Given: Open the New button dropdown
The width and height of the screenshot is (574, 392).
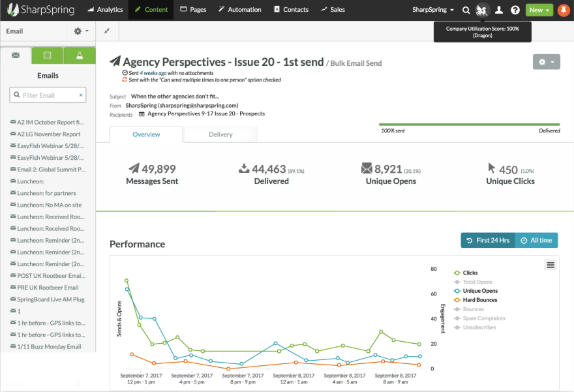Looking at the screenshot, I should click(539, 10).
